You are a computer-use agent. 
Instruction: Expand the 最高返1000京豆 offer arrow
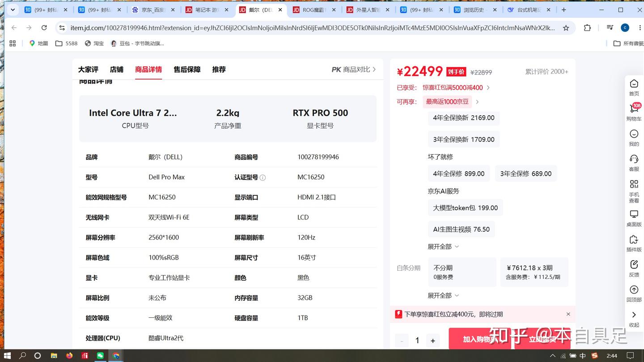pos(477,102)
